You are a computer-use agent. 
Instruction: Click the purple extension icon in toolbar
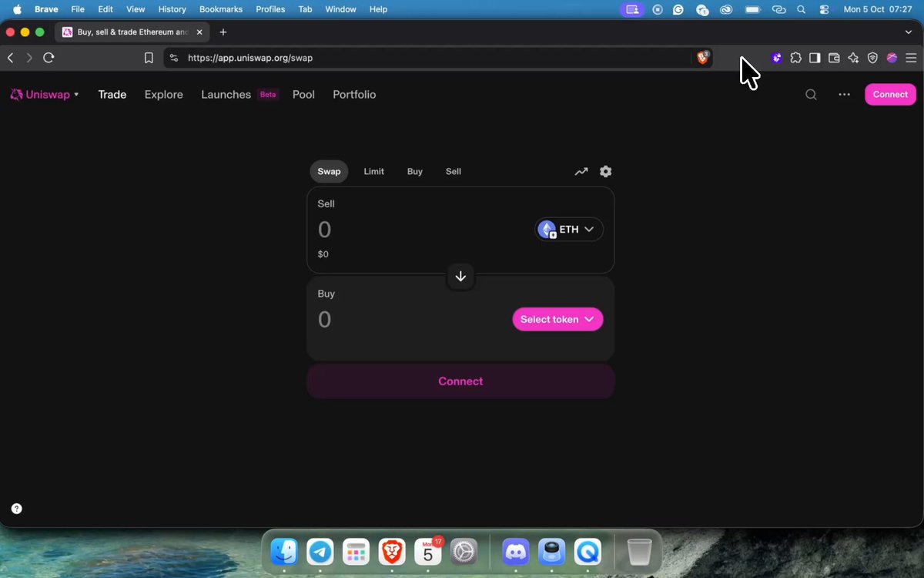[777, 58]
